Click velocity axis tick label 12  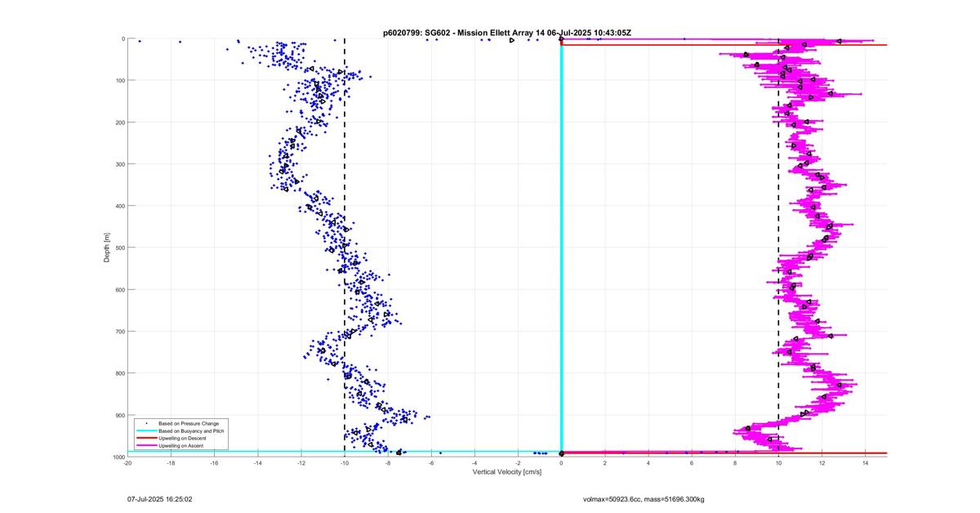pyautogui.click(x=822, y=463)
